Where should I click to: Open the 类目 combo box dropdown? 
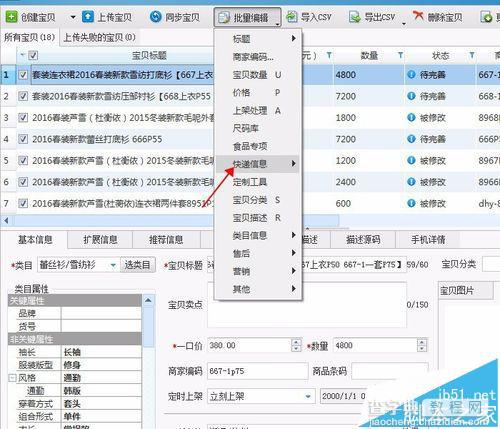[113, 265]
